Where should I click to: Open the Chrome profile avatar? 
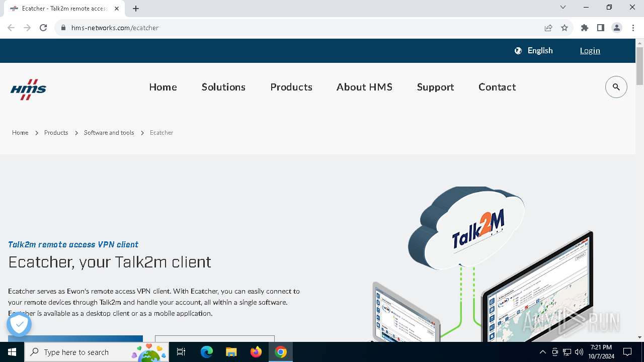(x=617, y=28)
